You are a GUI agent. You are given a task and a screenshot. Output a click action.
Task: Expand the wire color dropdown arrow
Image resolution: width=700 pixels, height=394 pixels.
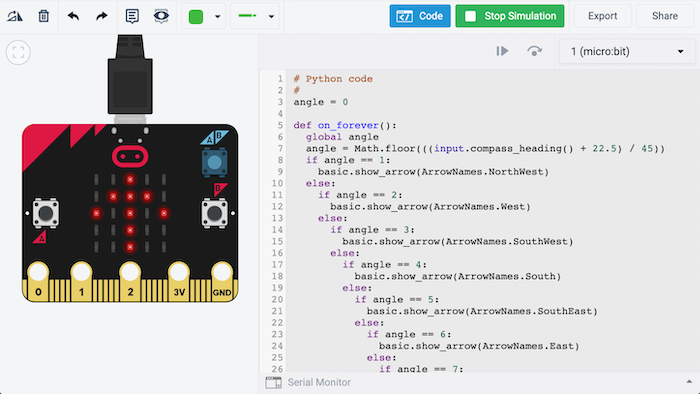coord(217,17)
